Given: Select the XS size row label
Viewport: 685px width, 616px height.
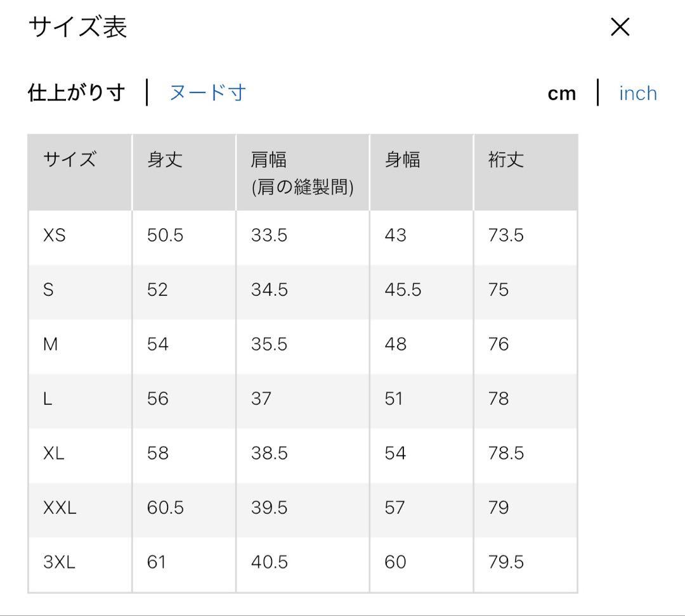Looking at the screenshot, I should tap(54, 235).
